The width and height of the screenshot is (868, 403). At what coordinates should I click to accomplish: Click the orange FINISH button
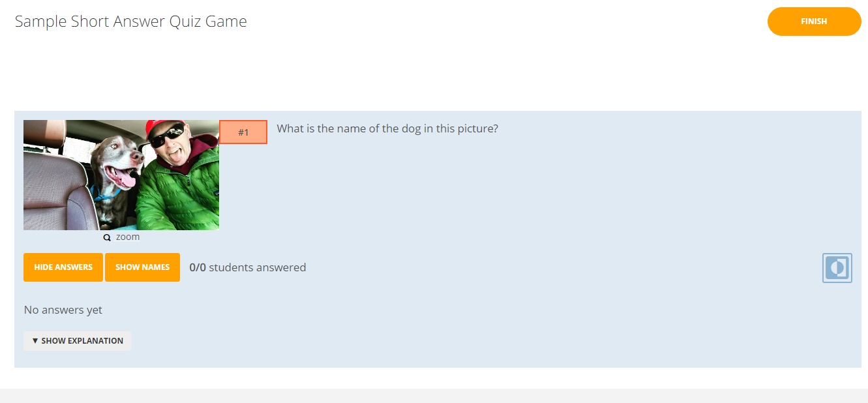coord(814,22)
